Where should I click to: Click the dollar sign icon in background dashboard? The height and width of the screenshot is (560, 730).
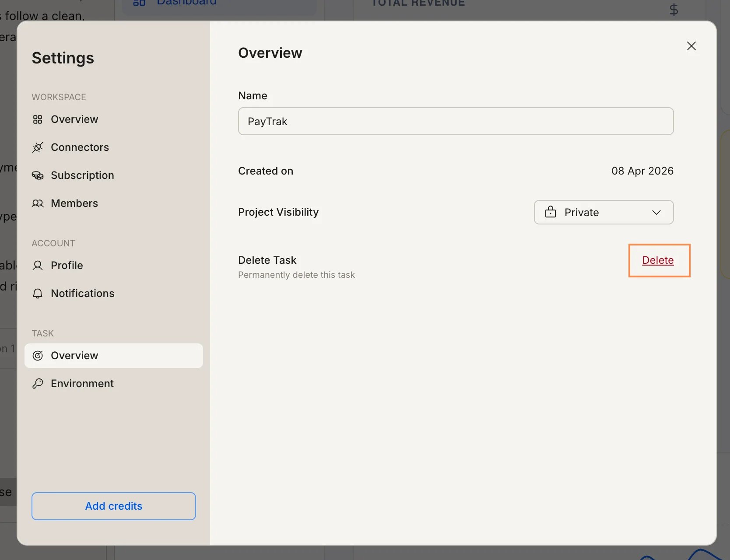[x=674, y=10]
